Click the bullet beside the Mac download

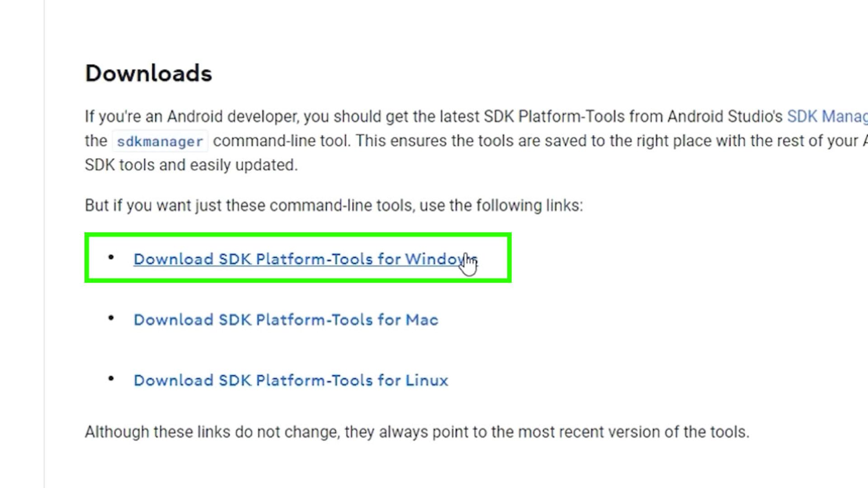pyautogui.click(x=111, y=318)
